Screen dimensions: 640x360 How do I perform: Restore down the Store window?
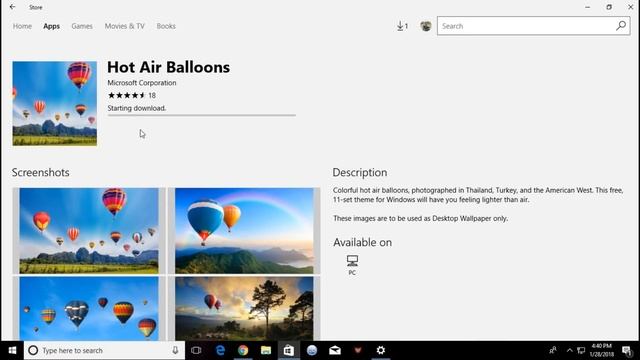tap(609, 7)
